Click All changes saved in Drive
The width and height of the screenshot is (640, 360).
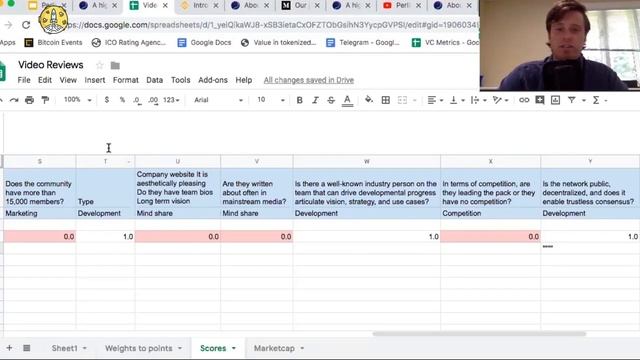click(x=309, y=80)
